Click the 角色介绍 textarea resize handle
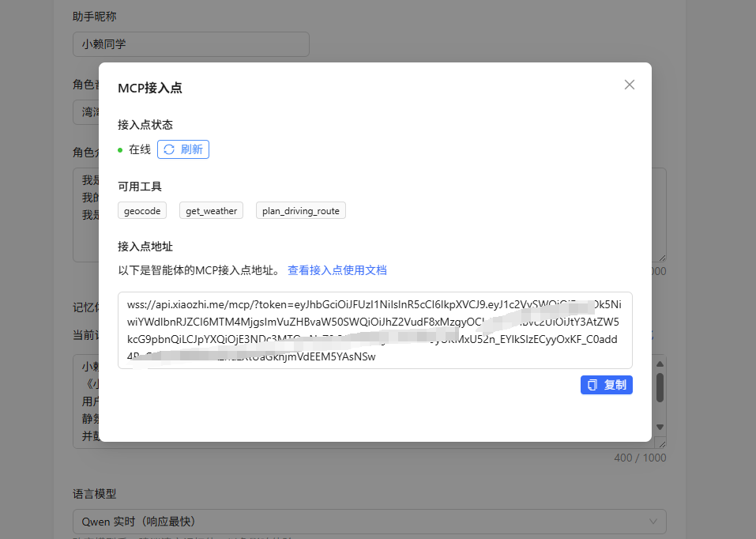 pos(662,257)
